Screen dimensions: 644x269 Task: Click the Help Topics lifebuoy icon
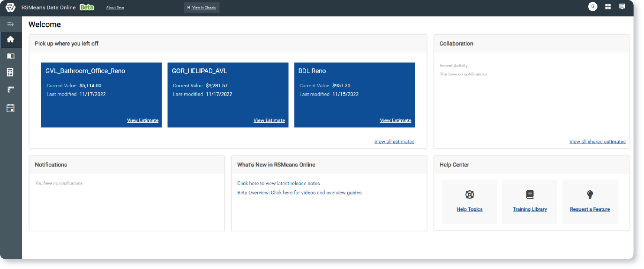[x=470, y=194]
